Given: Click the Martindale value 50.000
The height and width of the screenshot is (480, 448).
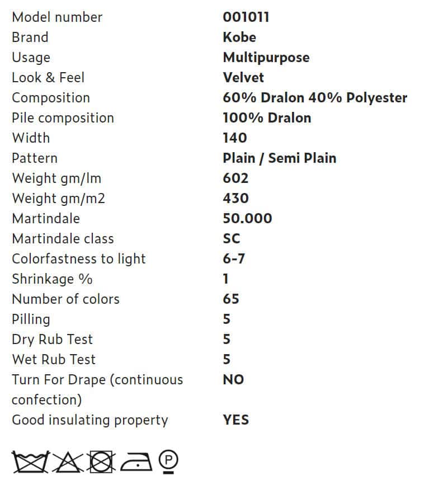Looking at the screenshot, I should (247, 219).
